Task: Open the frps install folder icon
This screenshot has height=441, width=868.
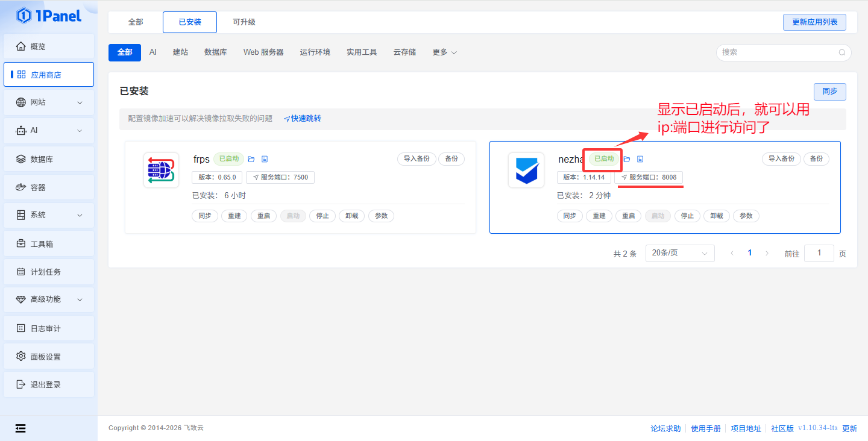Action: (x=251, y=159)
